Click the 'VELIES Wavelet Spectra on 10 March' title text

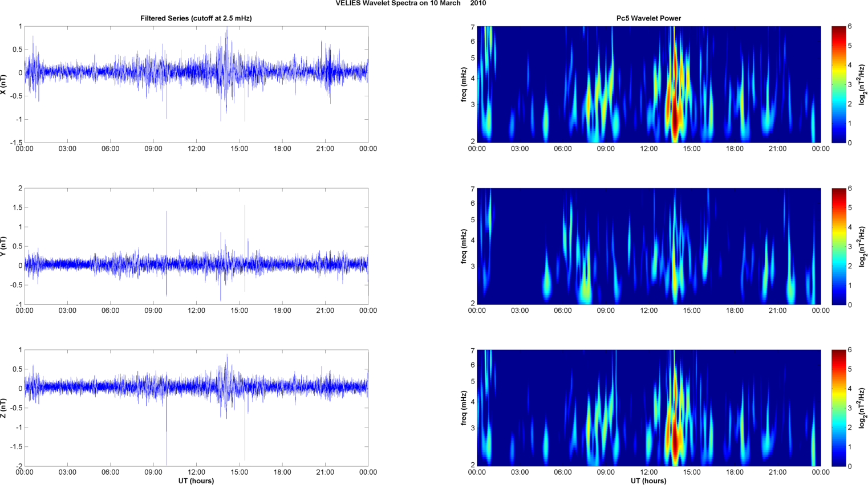[398, 3]
